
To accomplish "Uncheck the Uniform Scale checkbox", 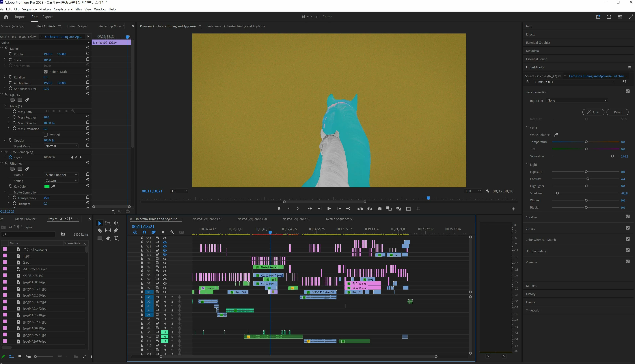I will (46, 72).
